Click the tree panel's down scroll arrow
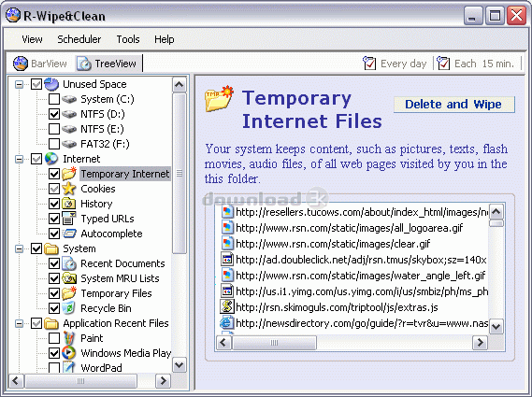The image size is (532, 397). point(179,365)
